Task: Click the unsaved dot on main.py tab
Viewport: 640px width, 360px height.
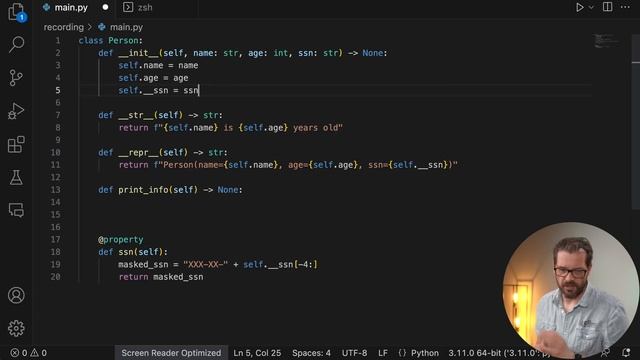Action: (105, 7)
